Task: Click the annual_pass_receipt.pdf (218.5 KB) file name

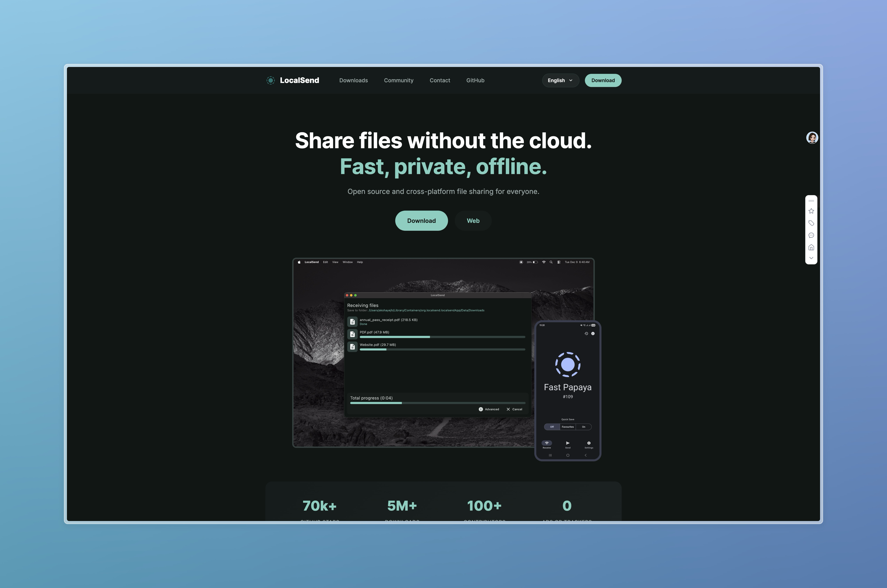Action: tap(388, 320)
